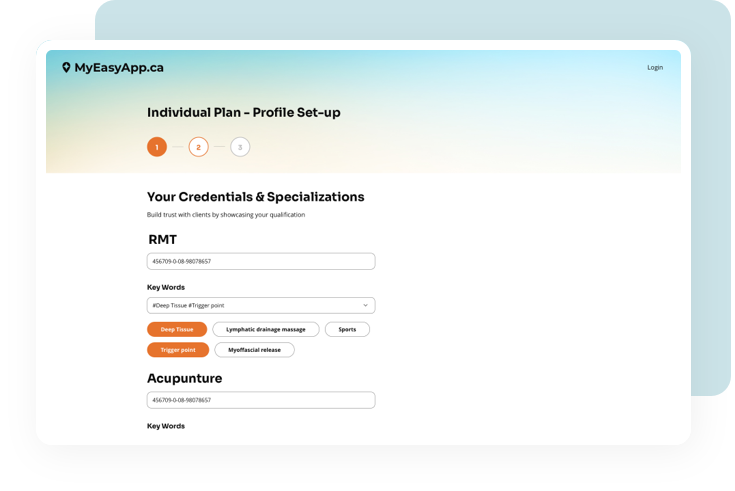Click the Your Credentials & Specializations heading
This screenshot has height=491, width=735.
(255, 197)
